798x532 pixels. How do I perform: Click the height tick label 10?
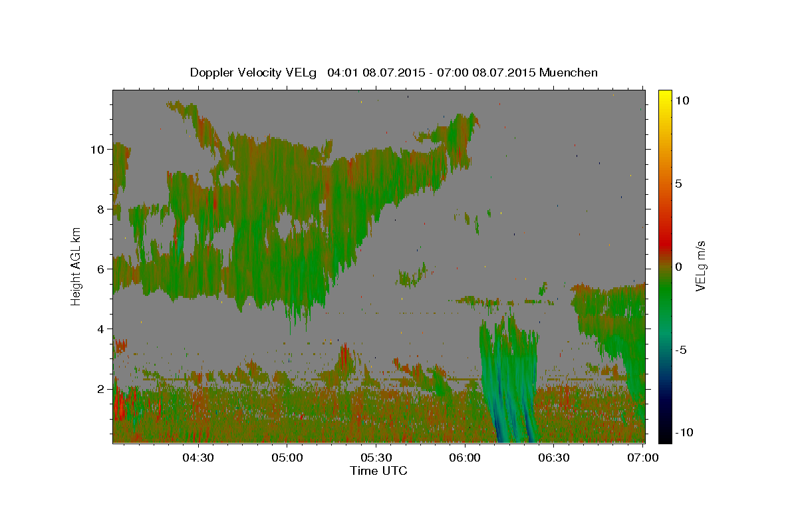point(98,150)
